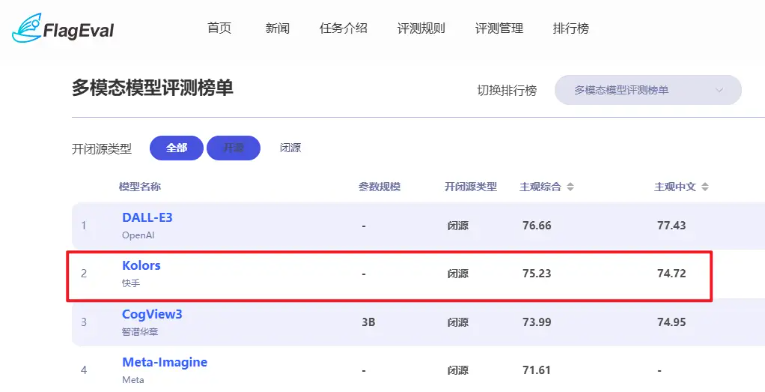Image resolution: width=765 pixels, height=392 pixels.
Task: Sort by 主观中文 column arrows
Action: (x=705, y=186)
